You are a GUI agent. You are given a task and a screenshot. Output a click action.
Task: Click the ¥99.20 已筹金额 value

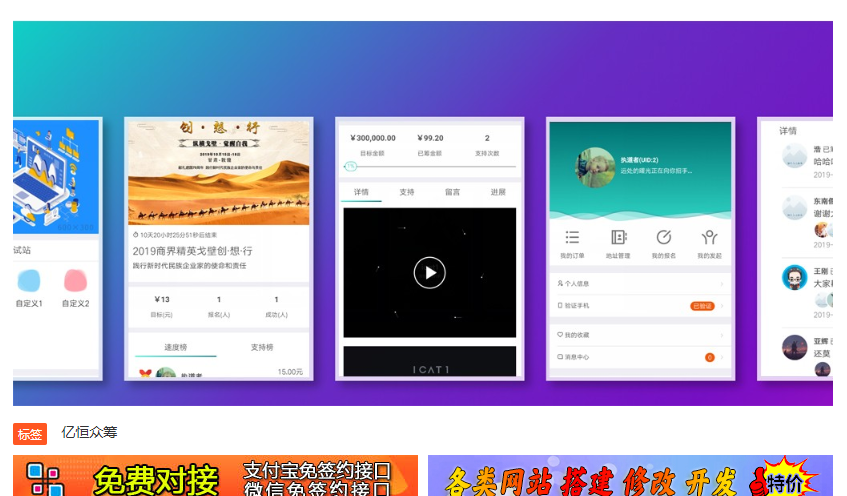click(x=430, y=138)
